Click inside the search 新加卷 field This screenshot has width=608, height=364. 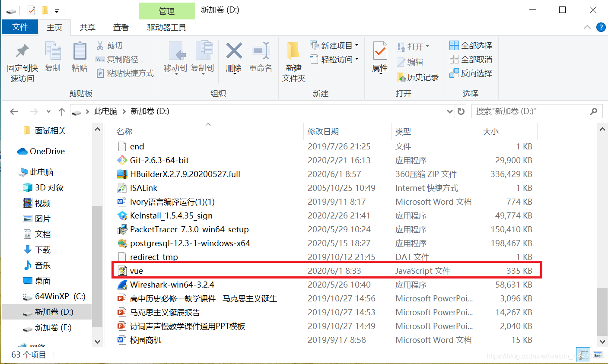coord(532,111)
